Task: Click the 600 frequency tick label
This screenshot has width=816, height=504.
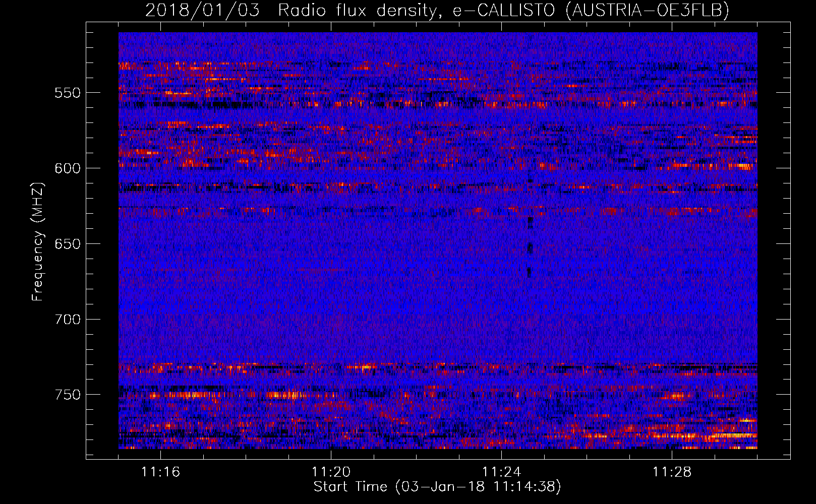Action: tap(68, 168)
